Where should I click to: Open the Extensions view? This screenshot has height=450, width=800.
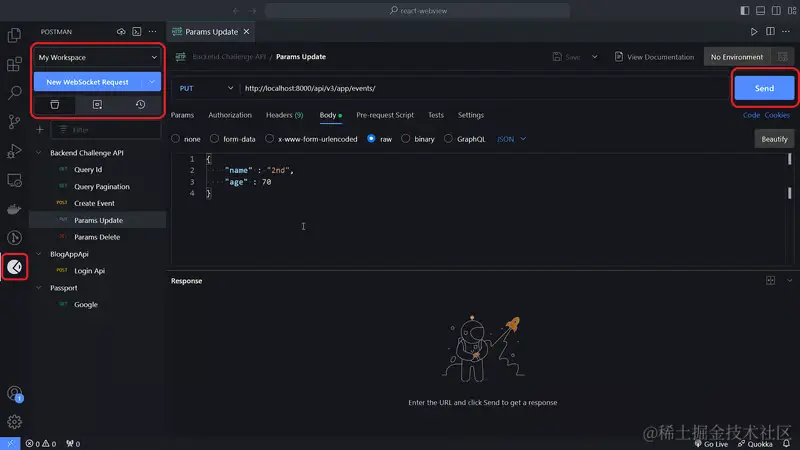coord(14,65)
